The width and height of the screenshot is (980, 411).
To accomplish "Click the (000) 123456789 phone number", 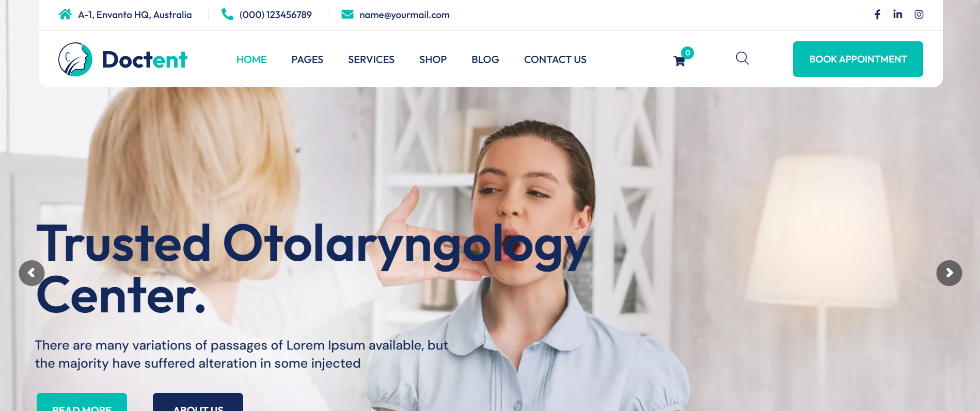I will [276, 15].
